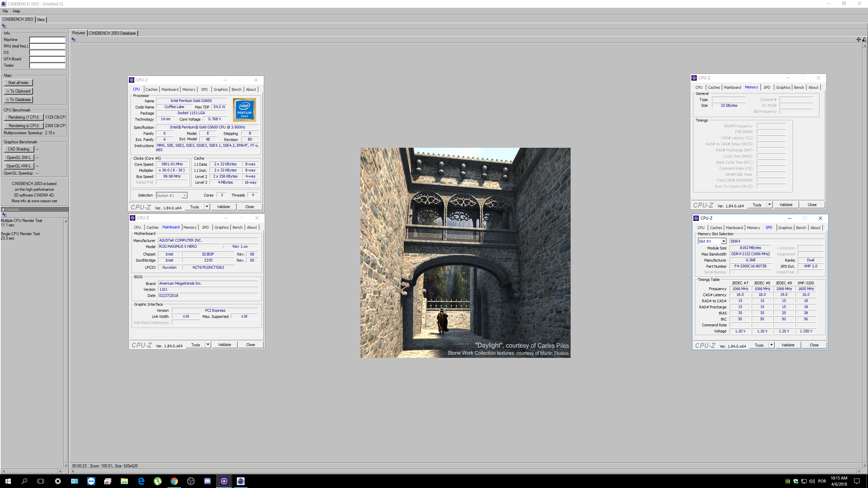Click the GFX-Board input field
Image resolution: width=868 pixels, height=488 pixels.
point(47,59)
